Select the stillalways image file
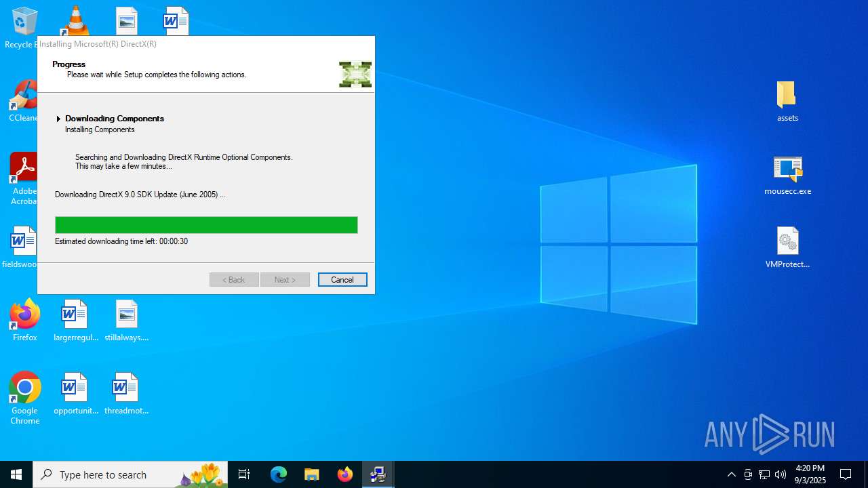Viewport: 868px width, 488px height. [126, 321]
